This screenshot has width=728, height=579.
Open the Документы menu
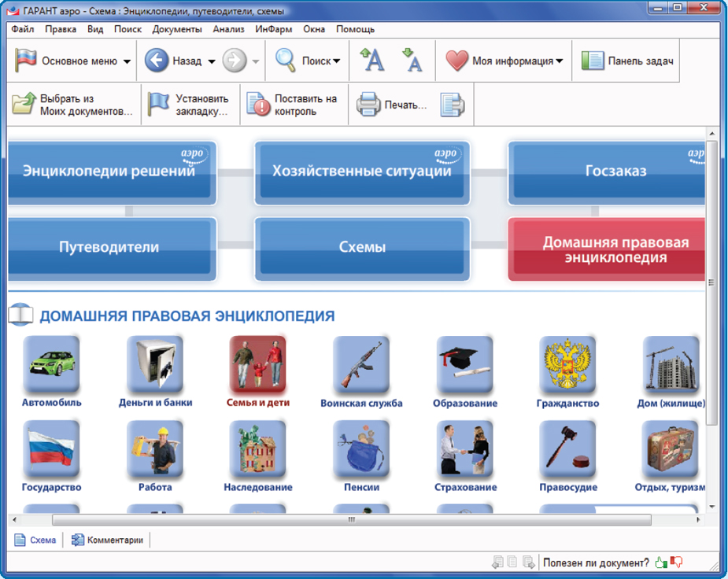[x=177, y=29]
